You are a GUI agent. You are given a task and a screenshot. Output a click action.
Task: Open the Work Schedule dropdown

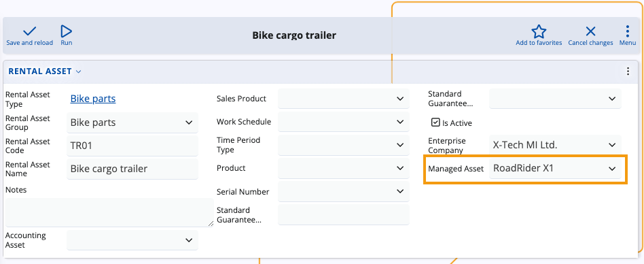click(x=343, y=122)
